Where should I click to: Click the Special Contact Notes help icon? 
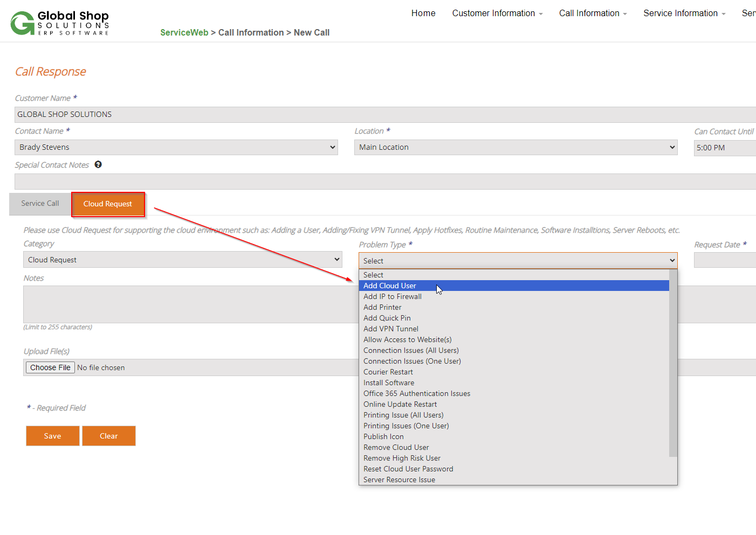(x=98, y=164)
